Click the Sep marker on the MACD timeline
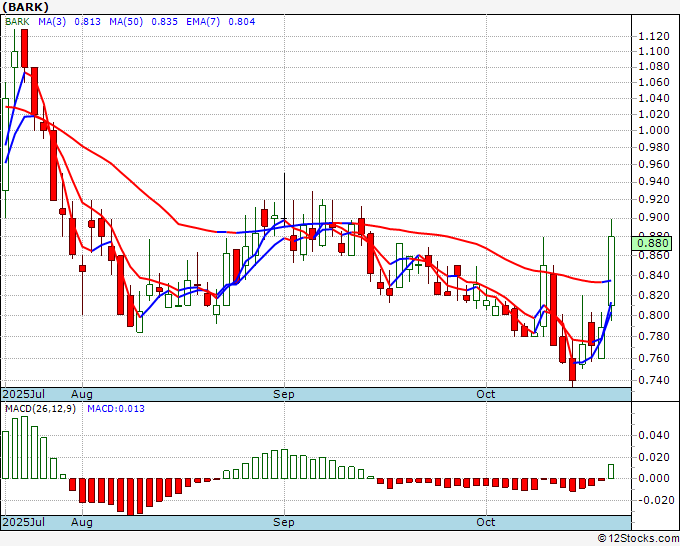This screenshot has height=546, width=680. pos(285,522)
